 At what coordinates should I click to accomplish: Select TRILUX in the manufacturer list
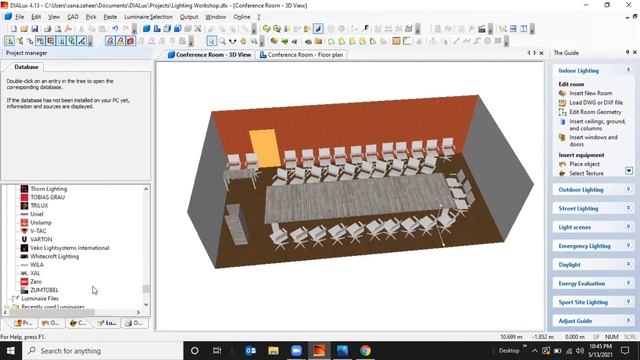[39, 206]
